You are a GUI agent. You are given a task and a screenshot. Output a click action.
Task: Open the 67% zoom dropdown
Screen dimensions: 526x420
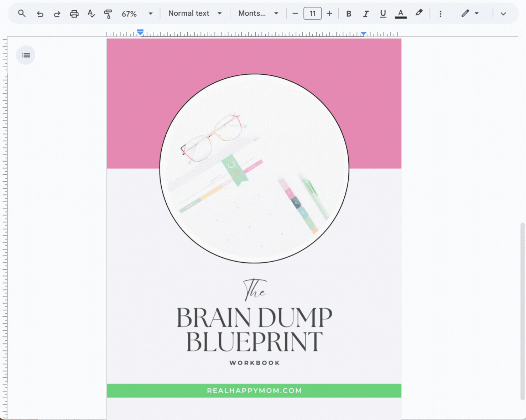[137, 14]
